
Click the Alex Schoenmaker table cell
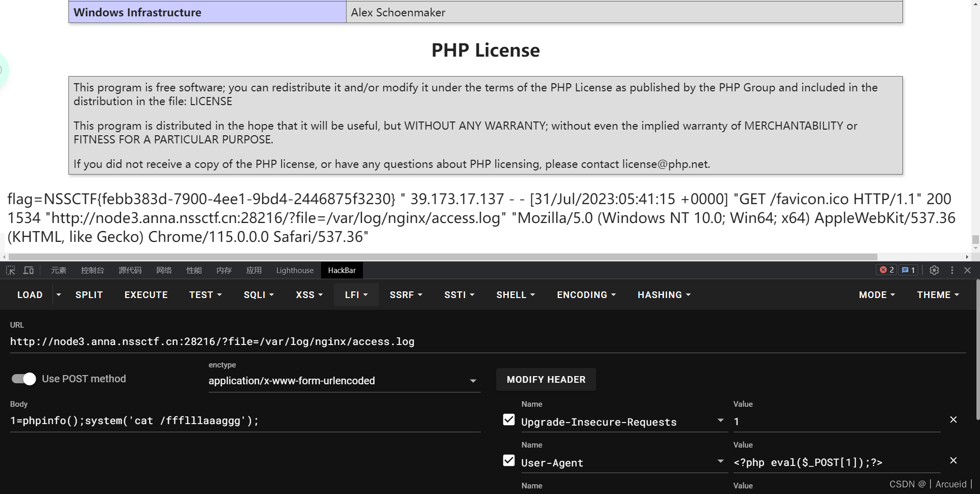pyautogui.click(x=624, y=12)
